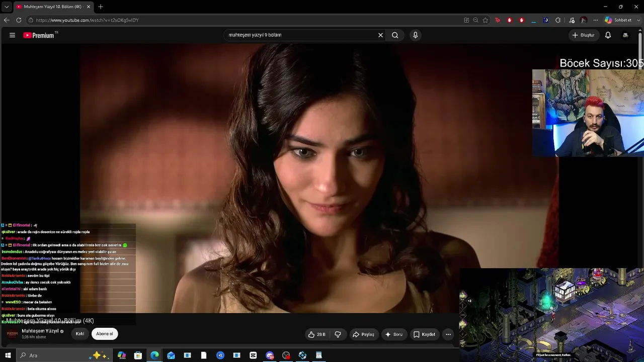Open Copilot Sohbet et chat
The width and height of the screenshot is (644, 362).
tap(618, 20)
